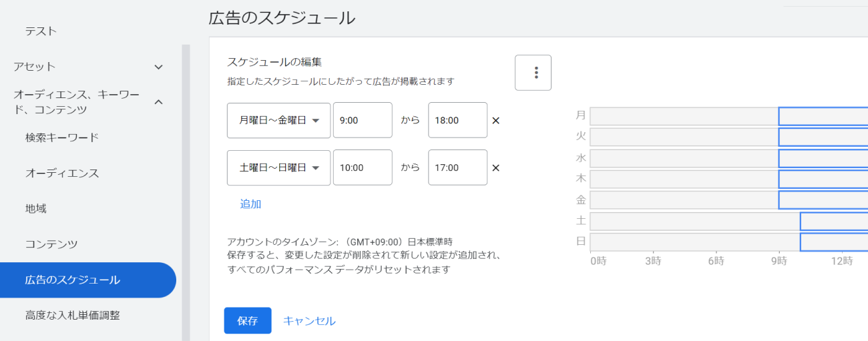Select 広告のスケジュール in sidebar
The image size is (868, 341).
tap(88, 280)
